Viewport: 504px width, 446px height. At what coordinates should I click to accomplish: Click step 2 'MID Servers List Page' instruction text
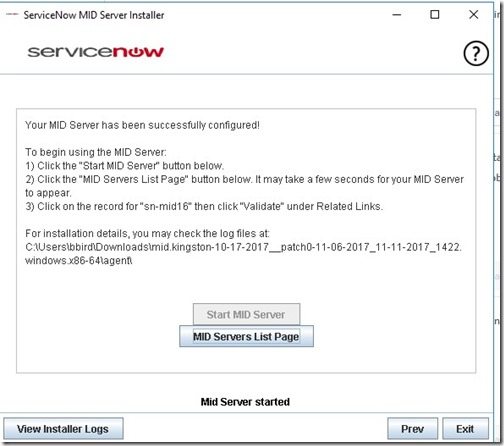(244, 186)
